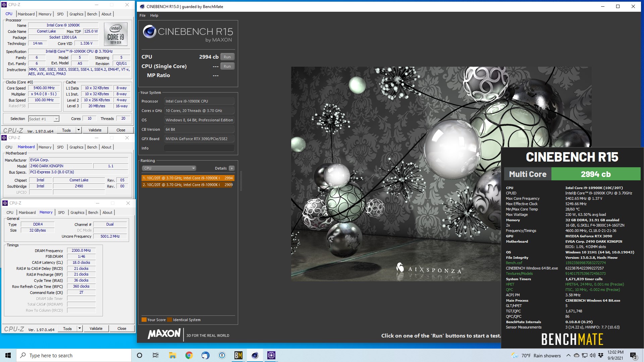
Task: Open File Explorer from the taskbar
Action: pos(172,355)
